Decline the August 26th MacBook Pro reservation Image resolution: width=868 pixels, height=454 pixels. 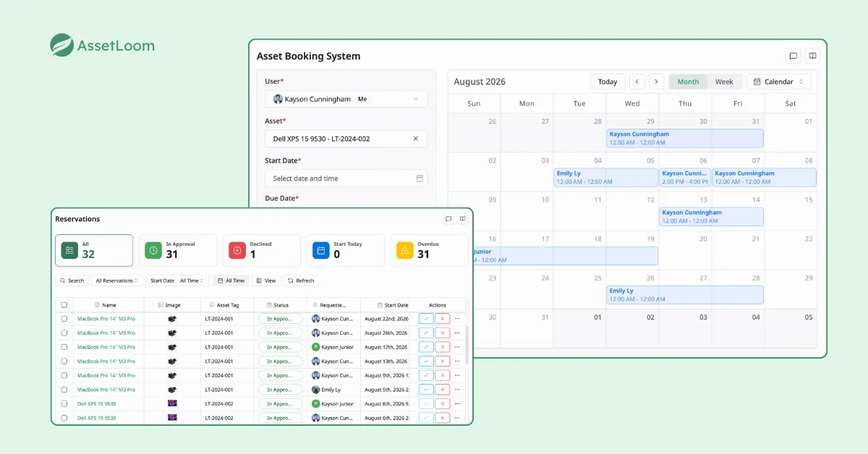tap(443, 333)
